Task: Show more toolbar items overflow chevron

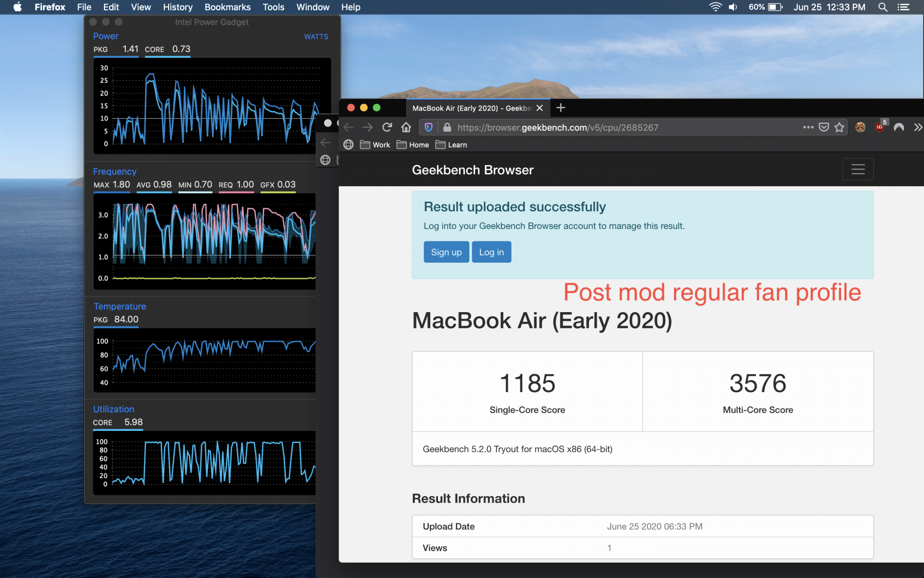Action: pyautogui.click(x=918, y=127)
